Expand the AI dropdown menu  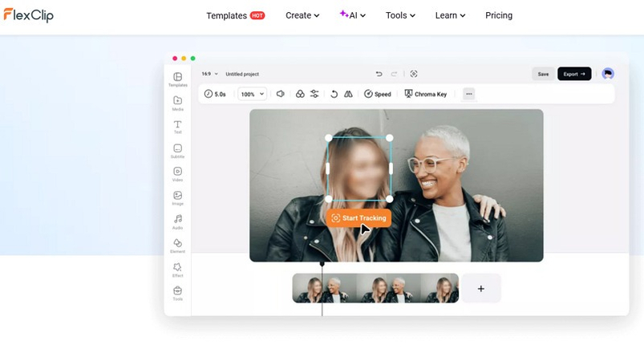pyautogui.click(x=352, y=15)
